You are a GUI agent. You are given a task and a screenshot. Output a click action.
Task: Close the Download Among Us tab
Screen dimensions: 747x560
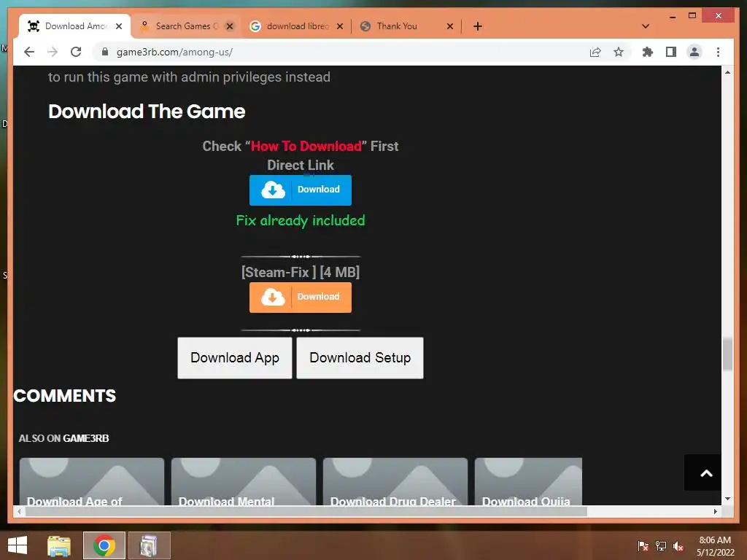coord(119,26)
